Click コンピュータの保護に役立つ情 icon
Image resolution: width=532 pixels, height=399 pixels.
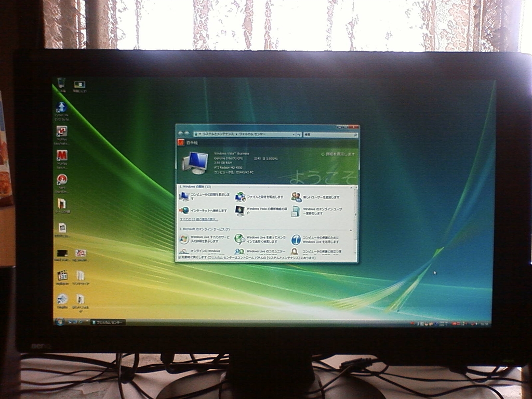coord(295,252)
